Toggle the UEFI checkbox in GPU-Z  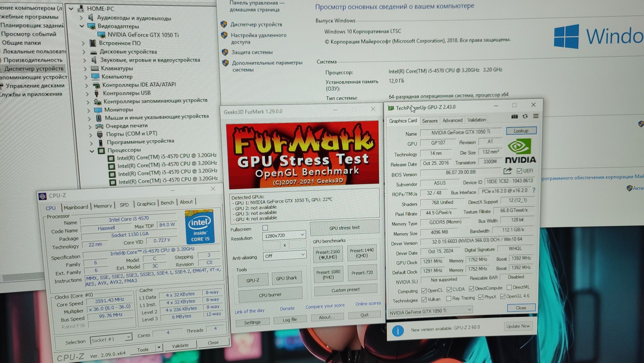(x=519, y=171)
